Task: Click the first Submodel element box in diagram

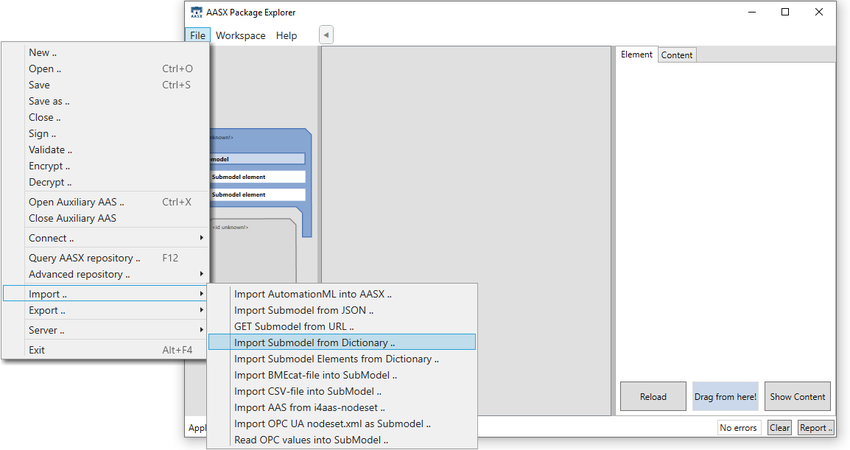Action: (x=257, y=177)
